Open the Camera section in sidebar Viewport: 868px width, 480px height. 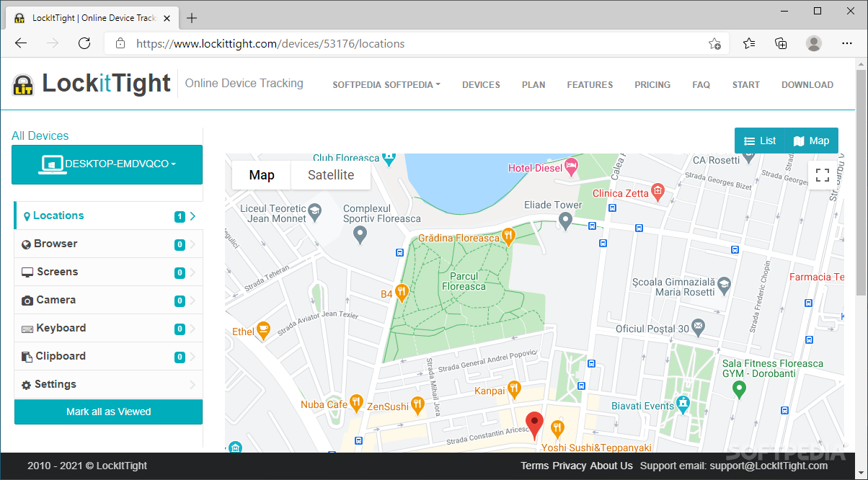[108, 300]
